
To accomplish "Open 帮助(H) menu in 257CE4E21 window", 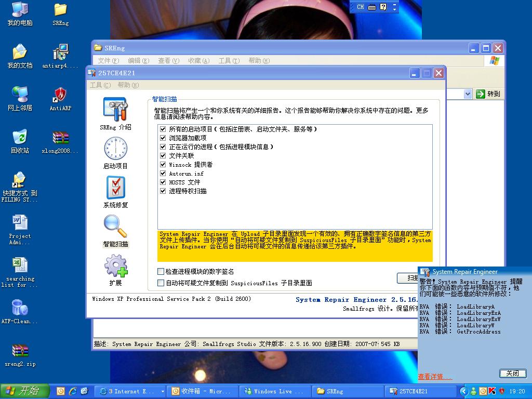I will (x=128, y=85).
